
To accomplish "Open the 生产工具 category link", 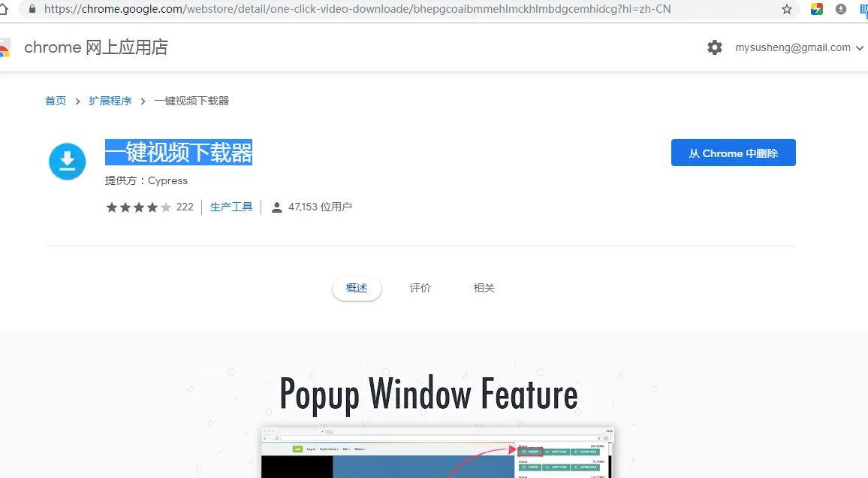I will (x=231, y=207).
